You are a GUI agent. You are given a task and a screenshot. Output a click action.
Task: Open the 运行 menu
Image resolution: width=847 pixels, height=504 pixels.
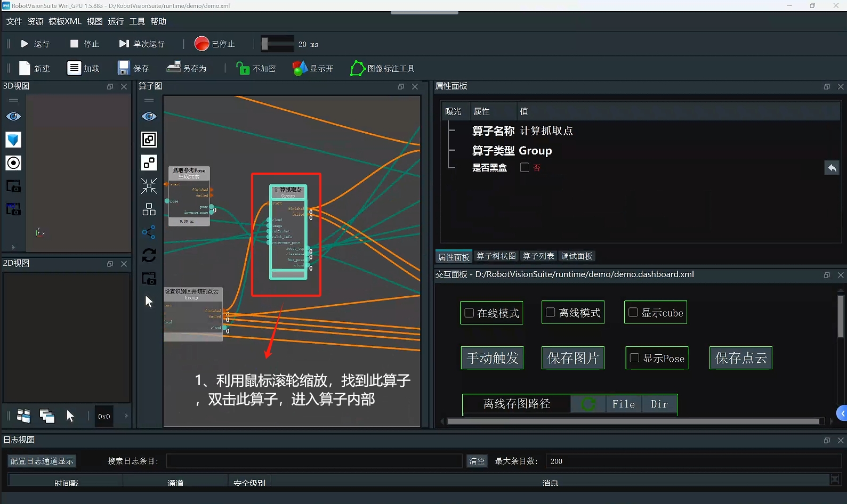point(116,21)
